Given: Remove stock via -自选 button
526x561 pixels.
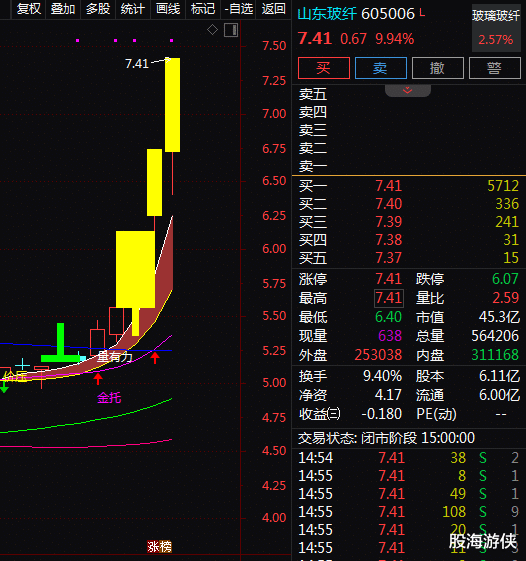Looking at the screenshot, I should pyautogui.click(x=238, y=9).
